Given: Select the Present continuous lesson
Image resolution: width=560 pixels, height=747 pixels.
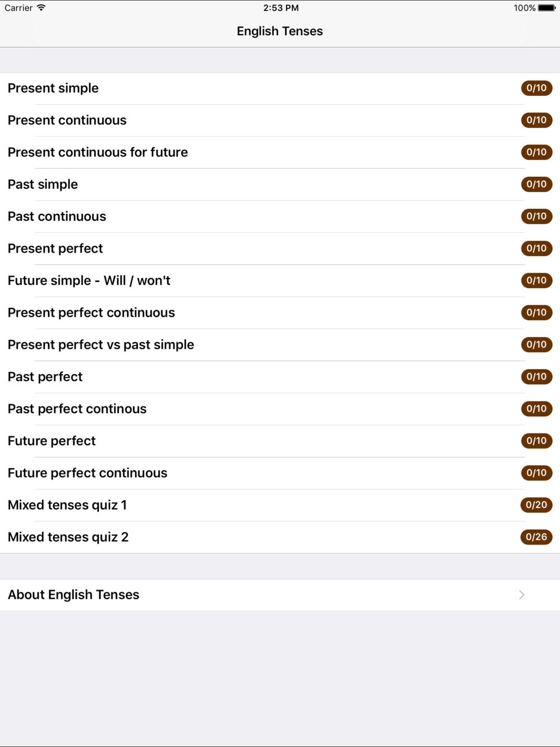Looking at the screenshot, I should coord(67,120).
